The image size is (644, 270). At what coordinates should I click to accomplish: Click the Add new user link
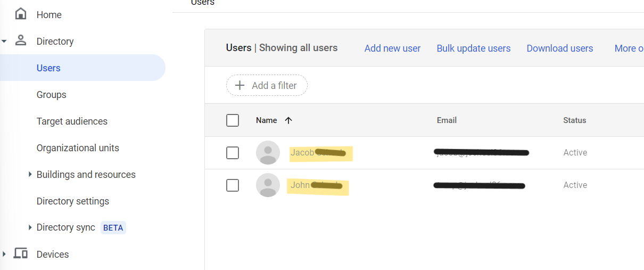pos(392,48)
